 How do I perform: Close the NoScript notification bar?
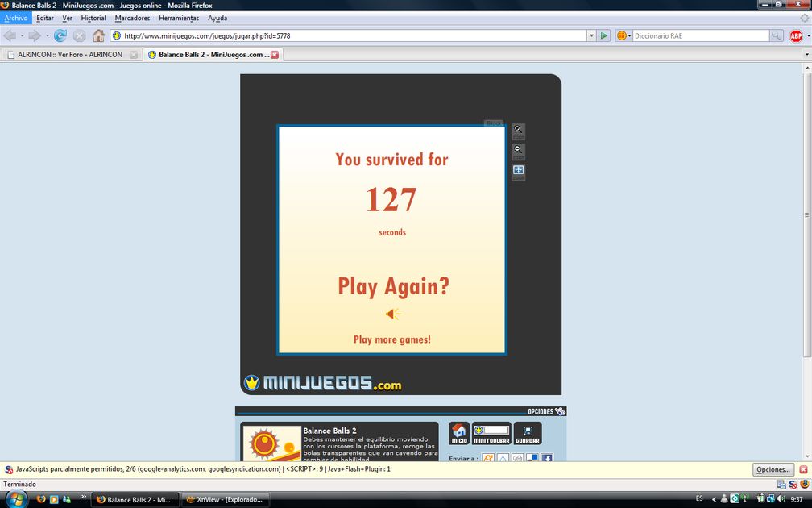click(803, 469)
